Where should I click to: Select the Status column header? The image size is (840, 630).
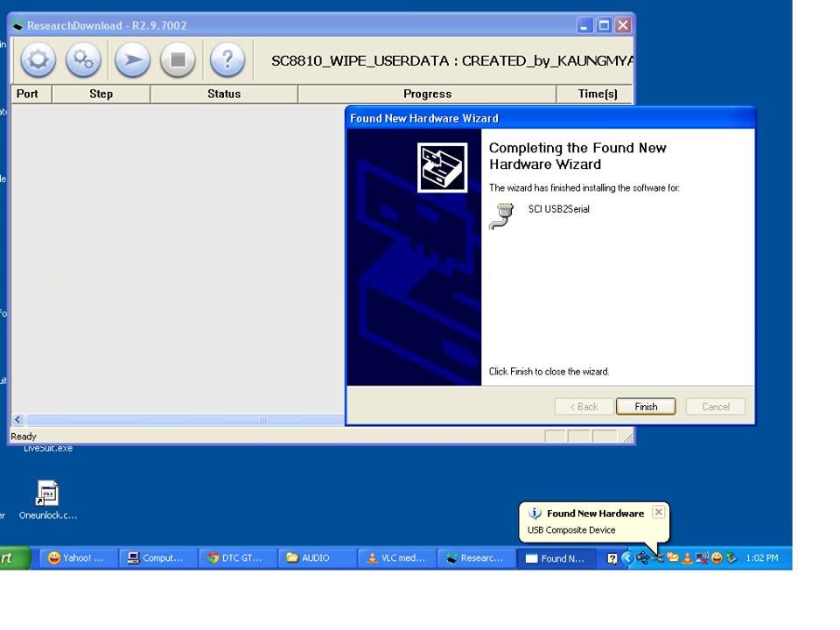click(224, 94)
